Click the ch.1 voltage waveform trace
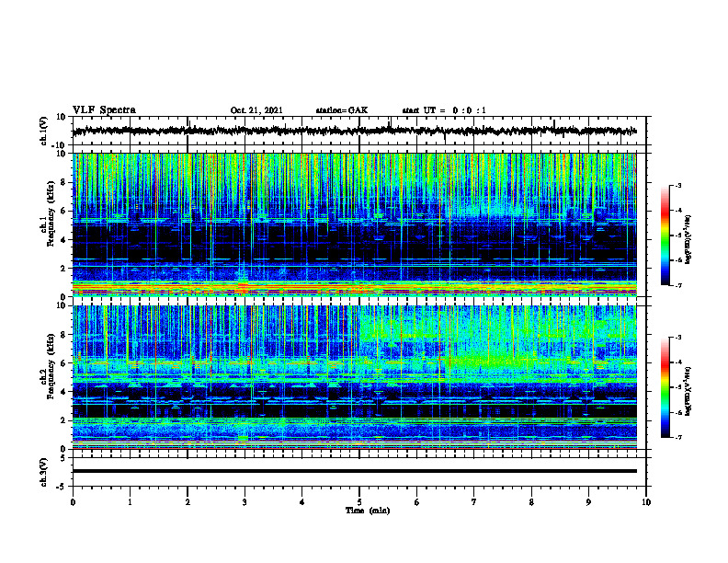728x563 pixels. pyautogui.click(x=354, y=131)
